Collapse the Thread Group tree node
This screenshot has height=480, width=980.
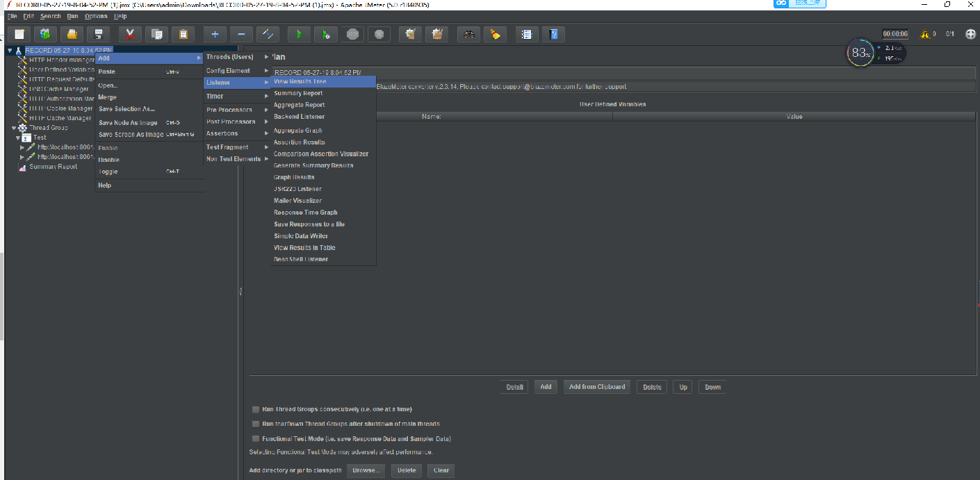pos(14,128)
